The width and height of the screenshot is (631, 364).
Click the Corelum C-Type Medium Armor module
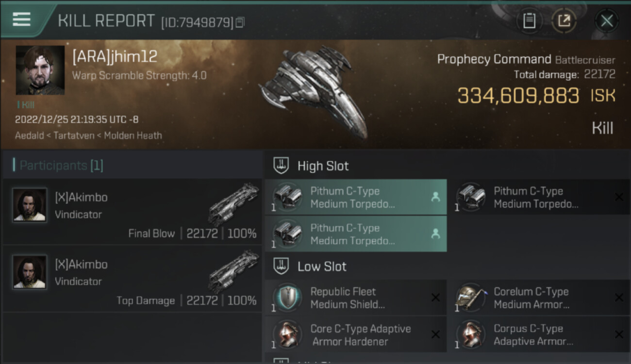[x=539, y=298]
